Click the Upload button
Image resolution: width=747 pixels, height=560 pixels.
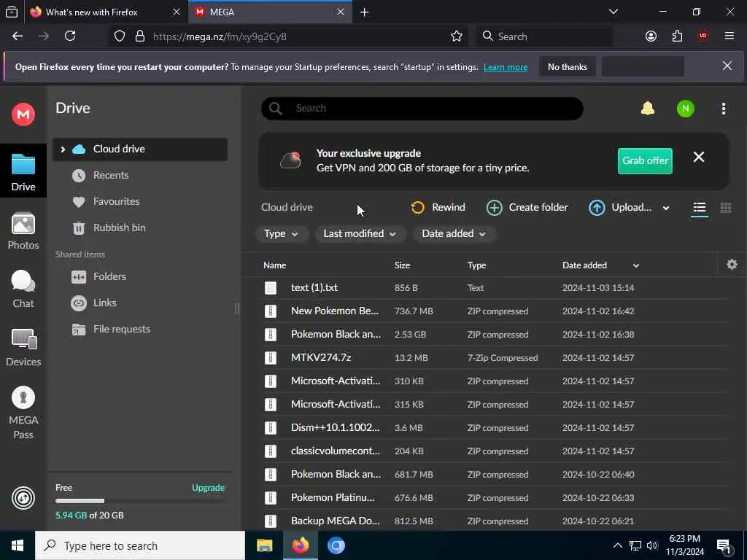coord(620,207)
